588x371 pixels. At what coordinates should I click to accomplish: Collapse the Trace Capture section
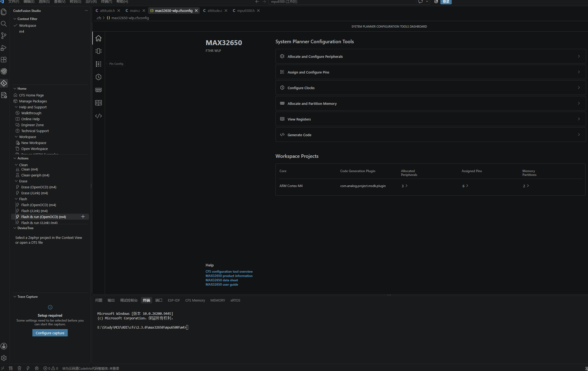click(x=15, y=297)
